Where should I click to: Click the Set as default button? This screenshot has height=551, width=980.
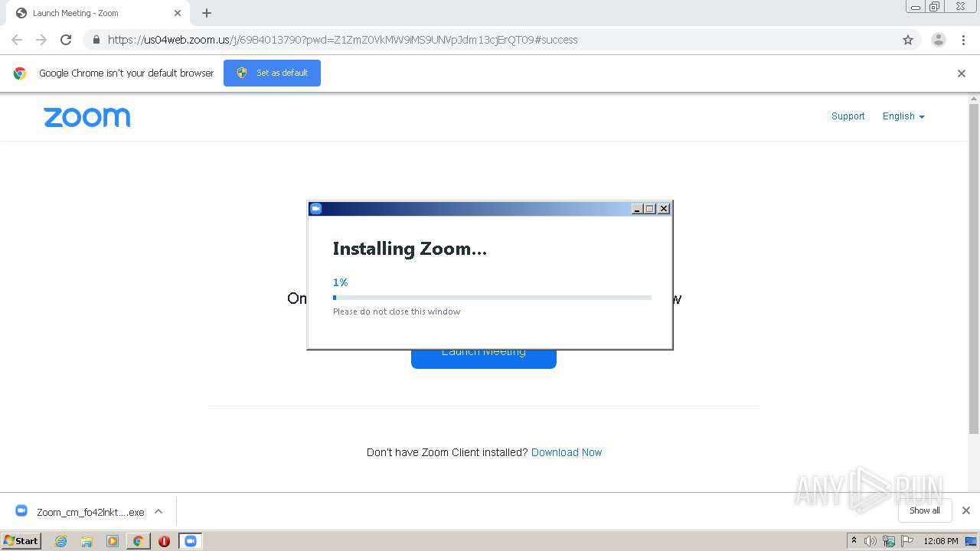tap(272, 73)
